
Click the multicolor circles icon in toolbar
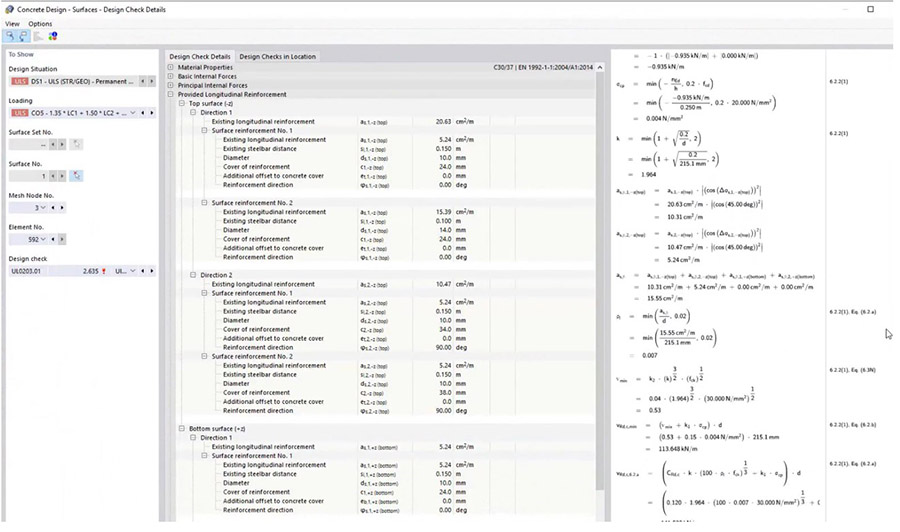pyautogui.click(x=52, y=36)
